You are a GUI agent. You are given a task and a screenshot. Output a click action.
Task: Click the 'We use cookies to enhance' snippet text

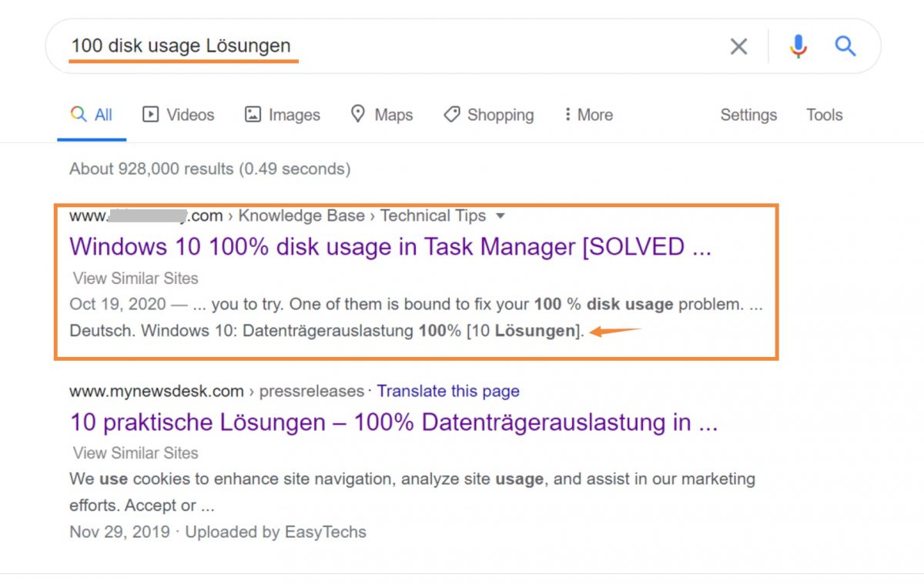coord(412,492)
